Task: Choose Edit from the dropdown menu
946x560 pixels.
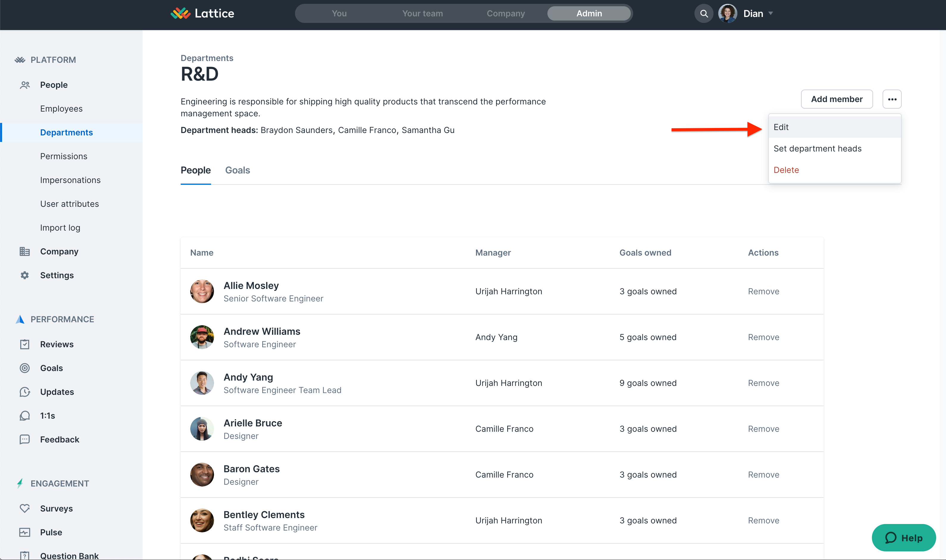Action: [835, 127]
